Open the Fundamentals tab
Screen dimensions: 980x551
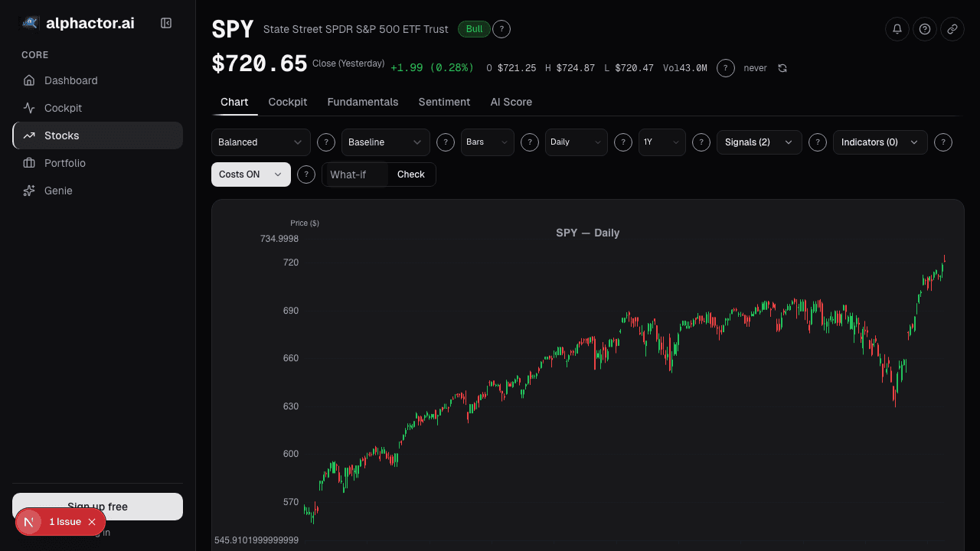point(363,102)
